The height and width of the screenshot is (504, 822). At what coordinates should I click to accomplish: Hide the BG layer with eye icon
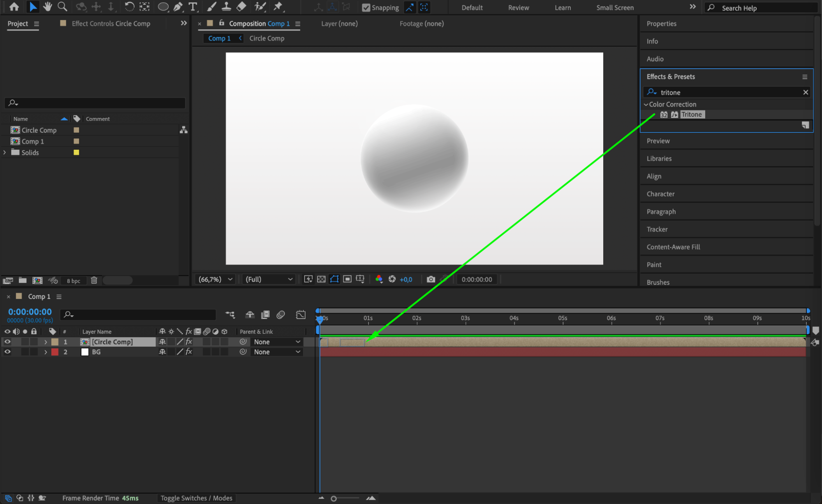(x=7, y=352)
